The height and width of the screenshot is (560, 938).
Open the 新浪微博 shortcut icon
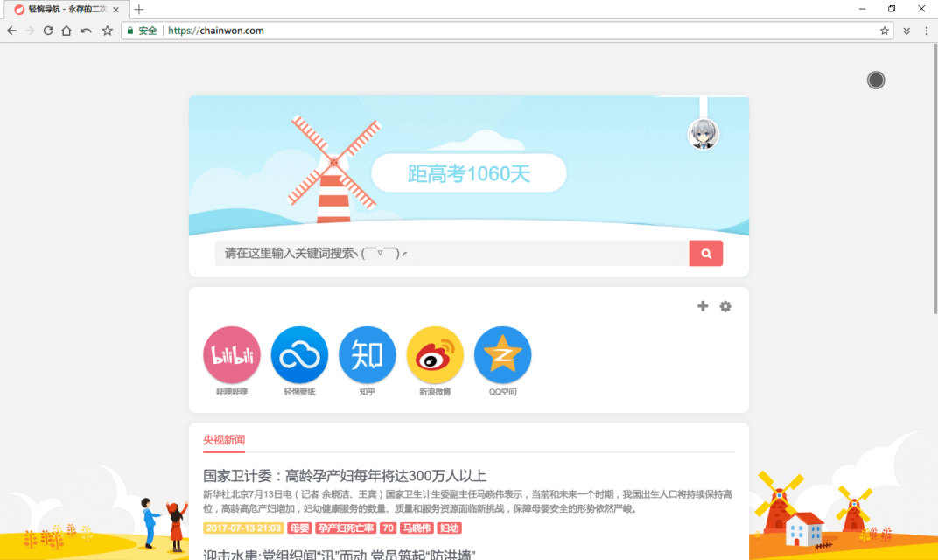pyautogui.click(x=435, y=355)
